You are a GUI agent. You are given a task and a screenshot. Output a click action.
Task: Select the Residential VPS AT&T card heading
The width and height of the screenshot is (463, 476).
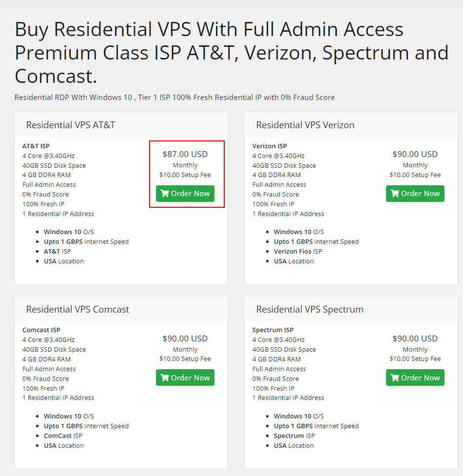click(71, 125)
